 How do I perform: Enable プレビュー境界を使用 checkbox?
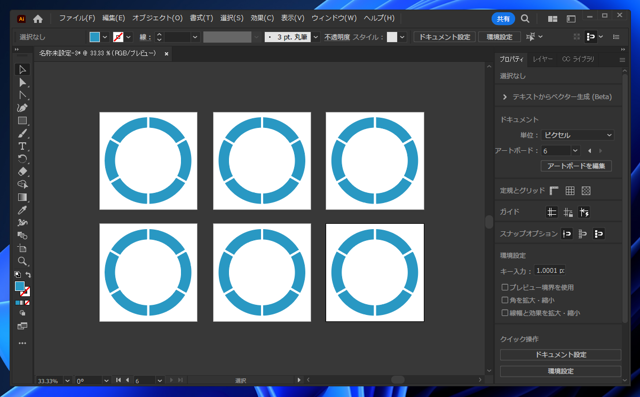[505, 287]
